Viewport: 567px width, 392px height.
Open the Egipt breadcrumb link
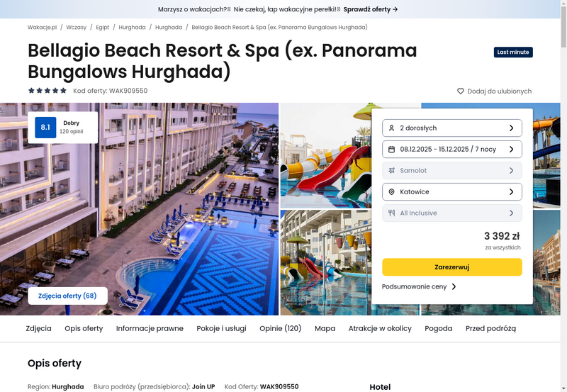(x=102, y=27)
